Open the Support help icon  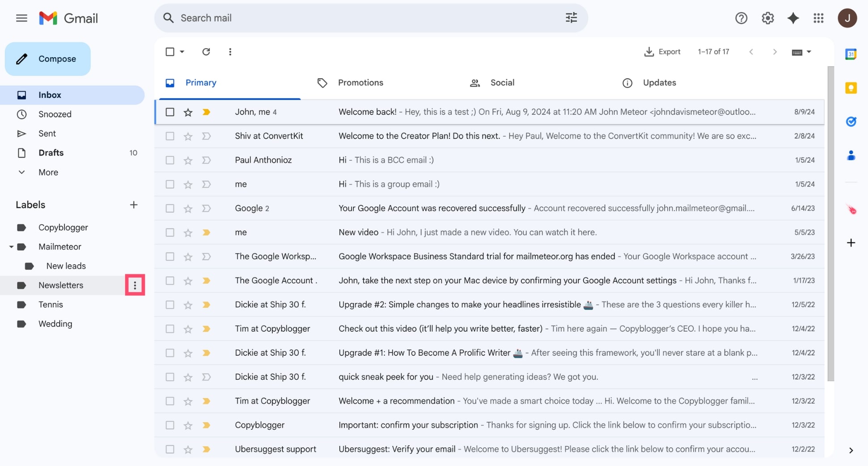click(741, 18)
